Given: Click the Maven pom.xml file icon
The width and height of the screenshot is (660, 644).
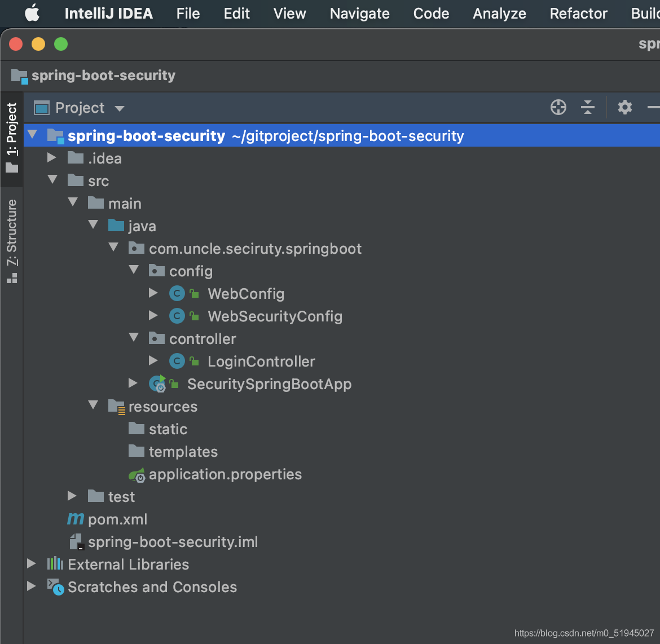Looking at the screenshot, I should (76, 519).
